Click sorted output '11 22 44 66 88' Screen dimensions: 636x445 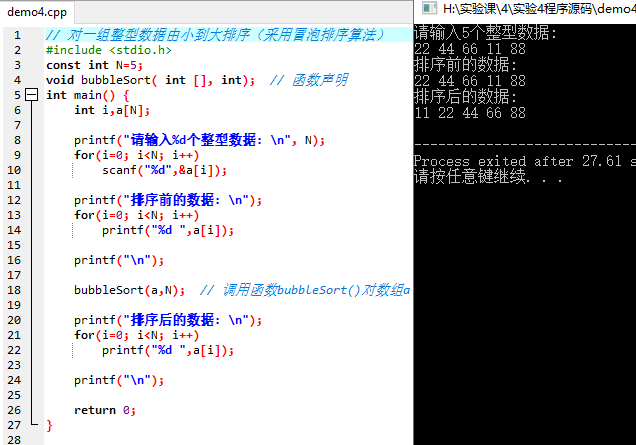470,113
